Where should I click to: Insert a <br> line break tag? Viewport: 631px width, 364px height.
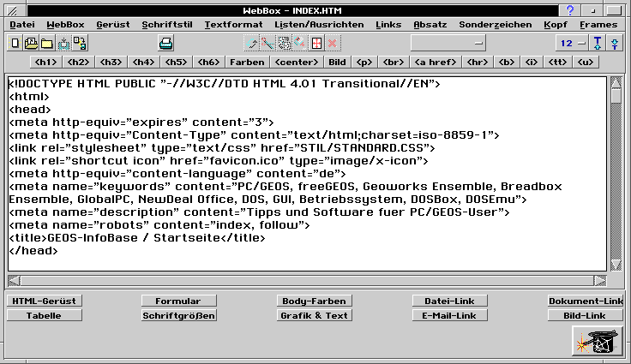394,62
